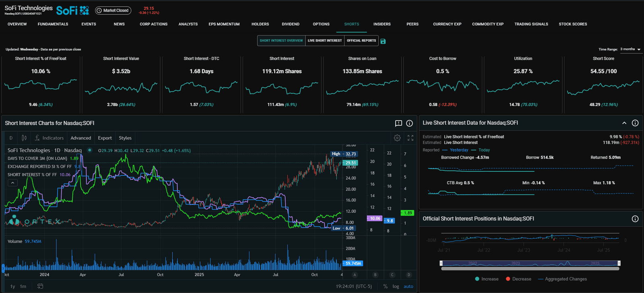
Task: Click the feedback icon in Short Interest Charts header
Action: [x=398, y=123]
